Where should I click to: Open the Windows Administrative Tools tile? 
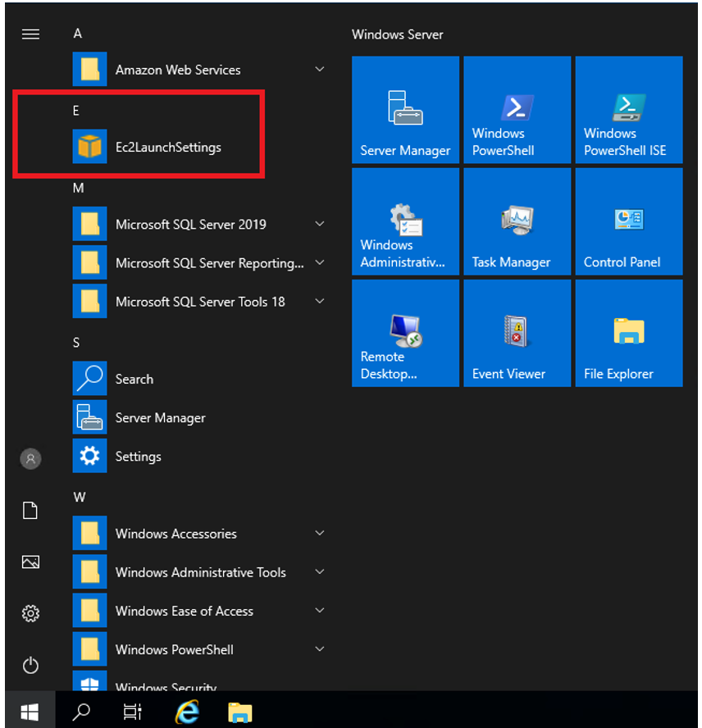(x=405, y=221)
